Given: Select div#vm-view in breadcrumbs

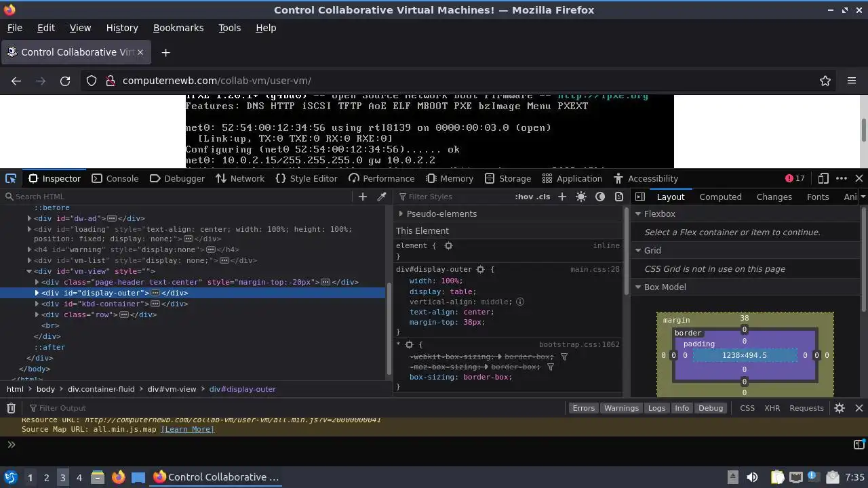Looking at the screenshot, I should [x=172, y=389].
